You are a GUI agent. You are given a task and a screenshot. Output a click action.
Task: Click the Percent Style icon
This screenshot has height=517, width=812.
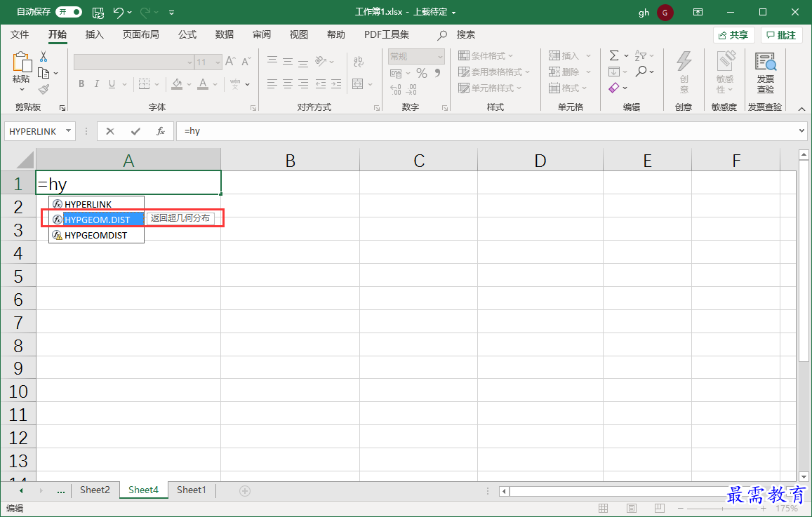pyautogui.click(x=422, y=73)
